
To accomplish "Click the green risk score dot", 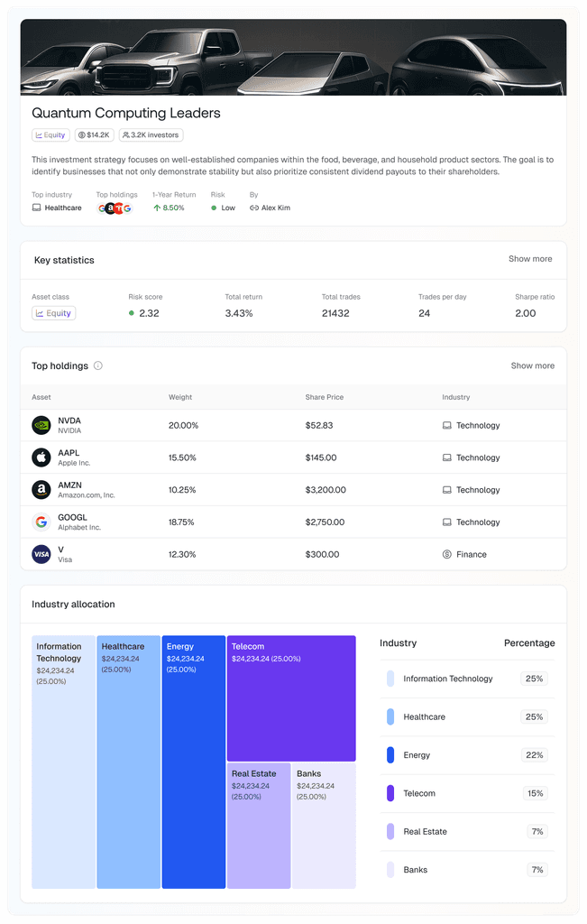I will click(132, 313).
